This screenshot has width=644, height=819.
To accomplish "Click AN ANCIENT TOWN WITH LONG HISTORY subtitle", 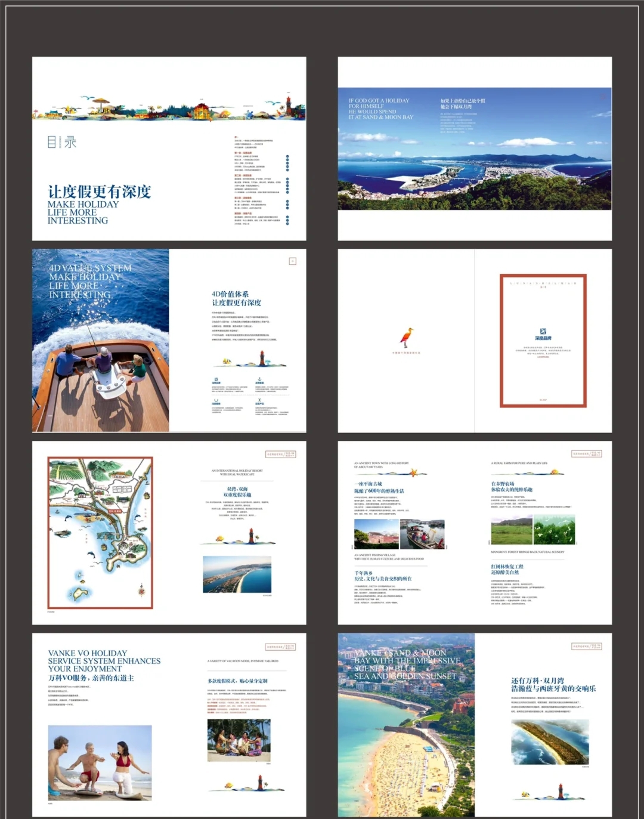I will tap(382, 465).
